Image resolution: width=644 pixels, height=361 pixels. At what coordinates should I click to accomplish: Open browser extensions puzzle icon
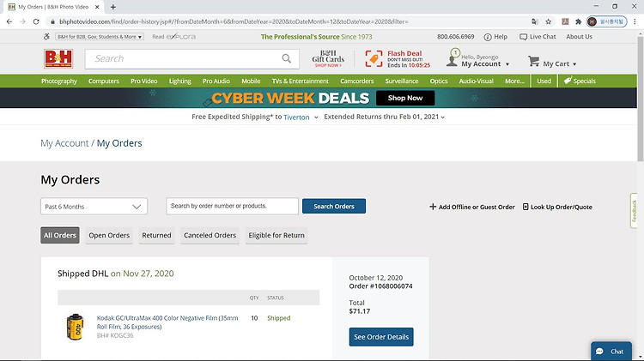[x=578, y=21]
